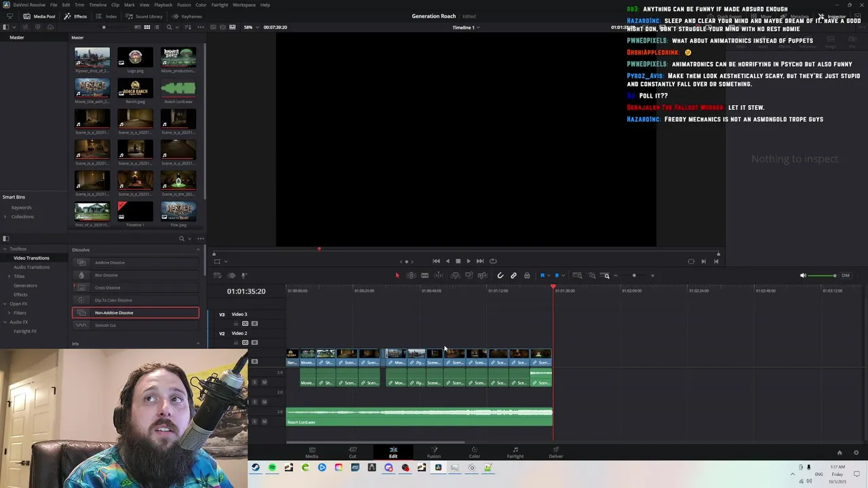Viewport: 868px width, 488px height.
Task: Click the Full Extent Zoom icon
Action: click(x=577, y=275)
